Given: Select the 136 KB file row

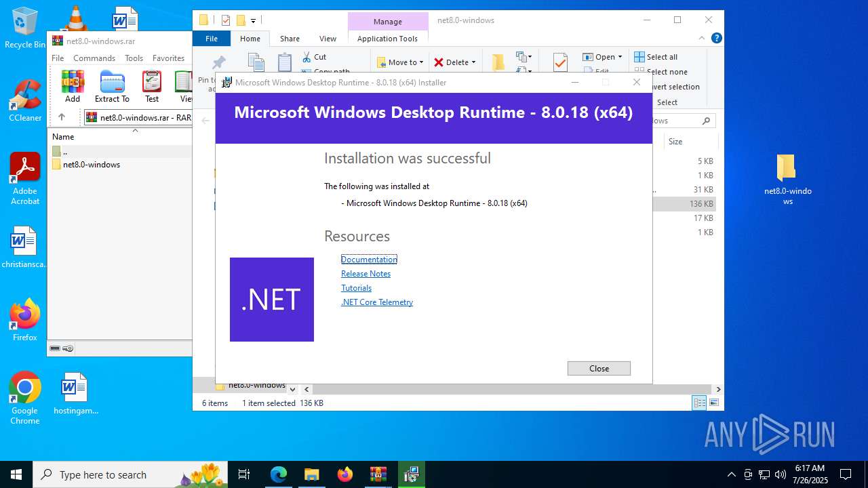Looking at the screenshot, I should click(684, 204).
